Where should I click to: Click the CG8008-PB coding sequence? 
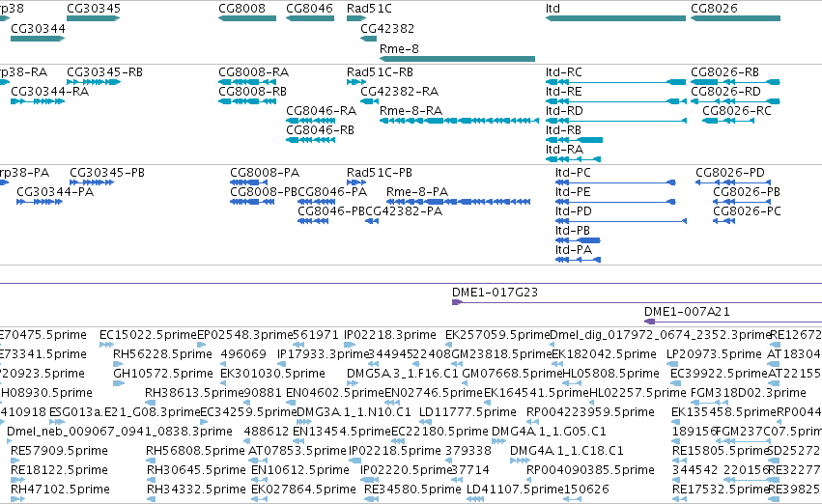[x=252, y=202]
